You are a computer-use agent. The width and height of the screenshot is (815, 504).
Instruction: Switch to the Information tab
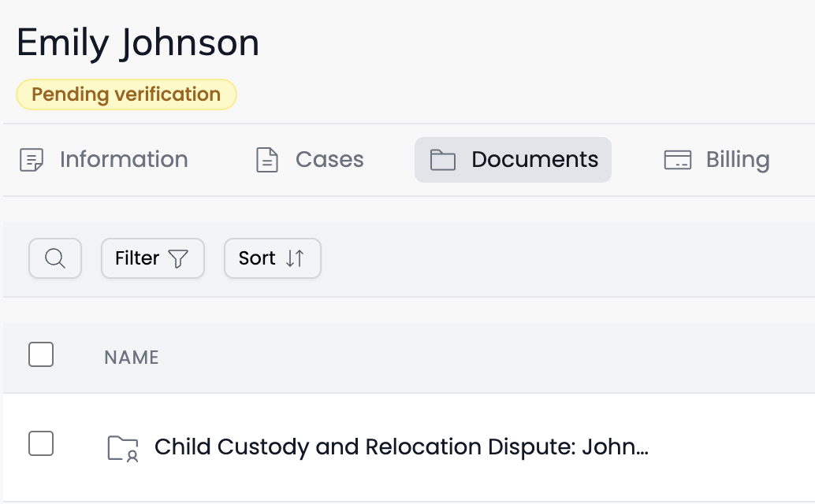pos(124,160)
